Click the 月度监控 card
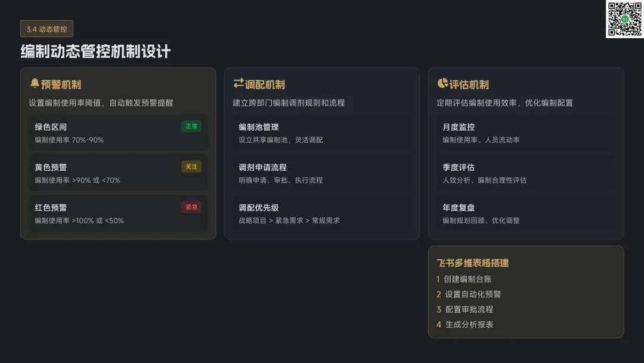This screenshot has width=644, height=363. pos(526,133)
